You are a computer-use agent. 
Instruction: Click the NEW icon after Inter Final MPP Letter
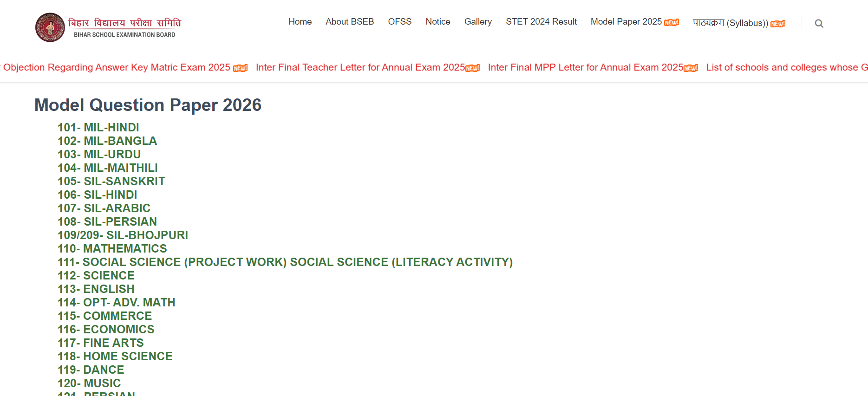tap(691, 68)
